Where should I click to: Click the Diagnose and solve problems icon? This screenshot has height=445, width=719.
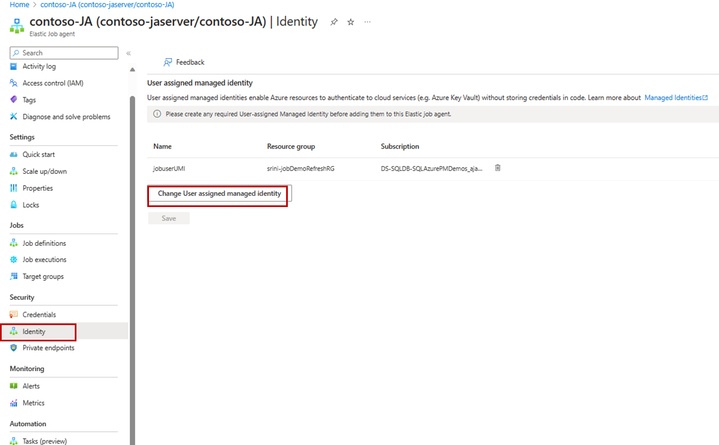click(14, 117)
